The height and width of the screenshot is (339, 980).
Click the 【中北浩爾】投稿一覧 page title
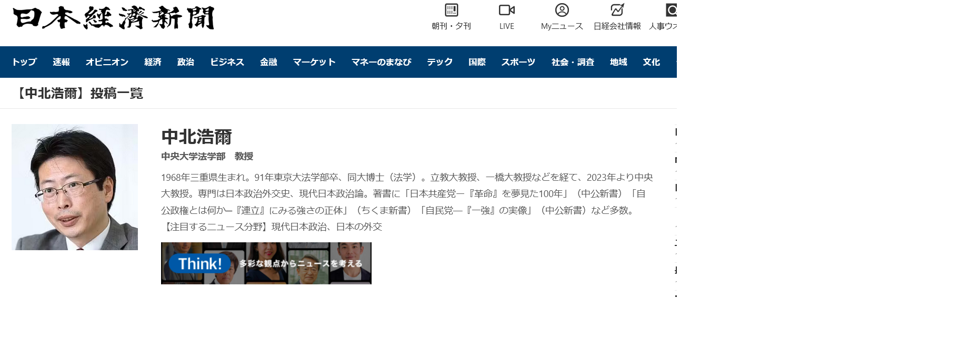(78, 94)
